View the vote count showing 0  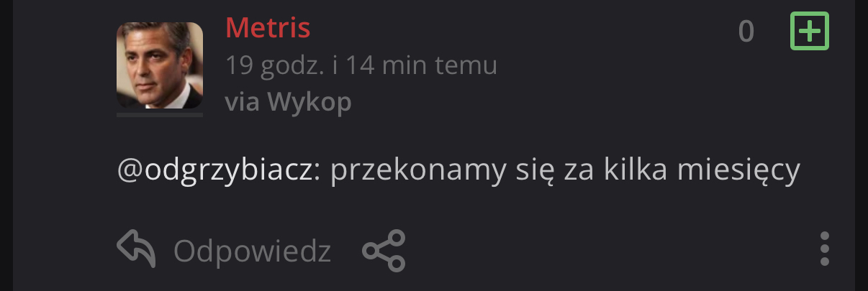(x=746, y=32)
